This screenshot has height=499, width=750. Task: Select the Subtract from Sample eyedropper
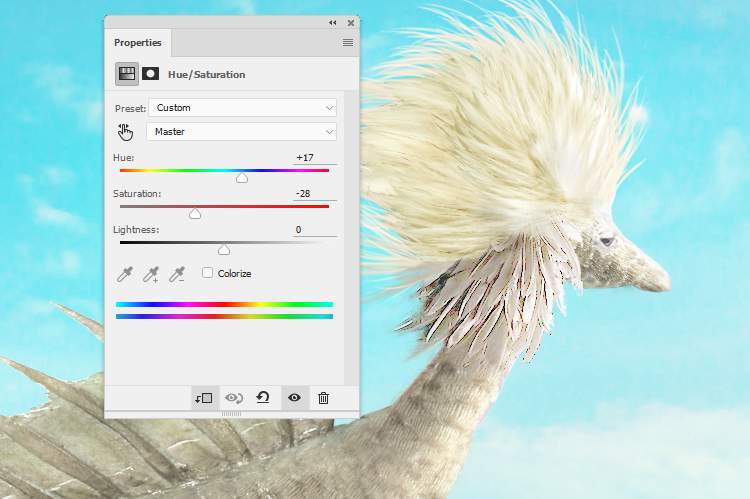coord(177,275)
